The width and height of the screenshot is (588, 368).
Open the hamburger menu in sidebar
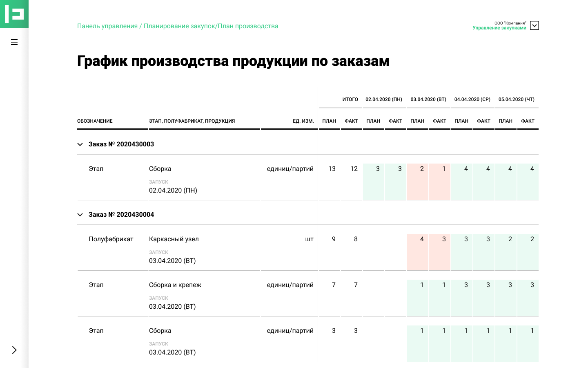[14, 42]
